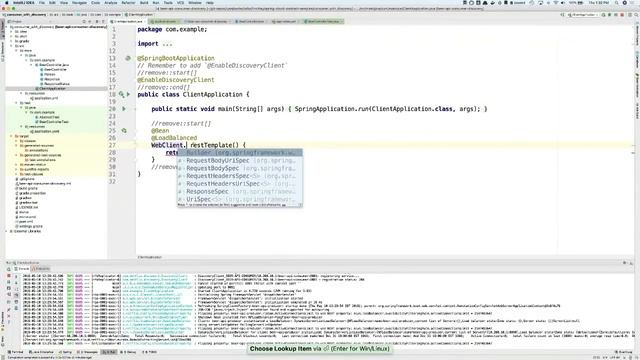Open the Analyze menu
Screen dimensions: 640x360
tap(111, 2)
